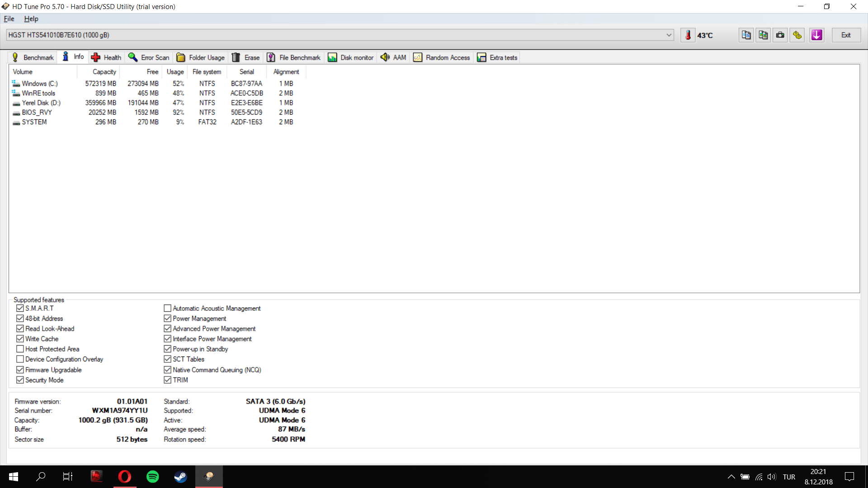868x488 pixels.
Task: Copy screenshot image to clipboard icon
Action: (x=763, y=35)
